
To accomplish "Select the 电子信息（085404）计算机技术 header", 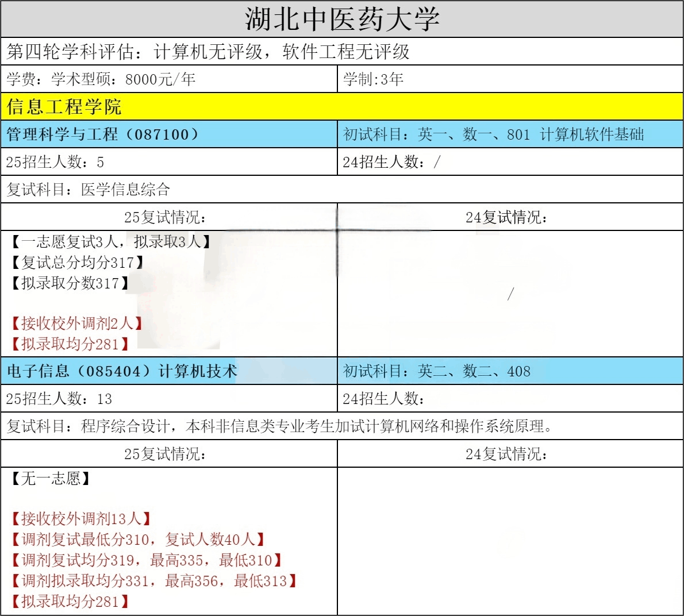I will point(122,371).
